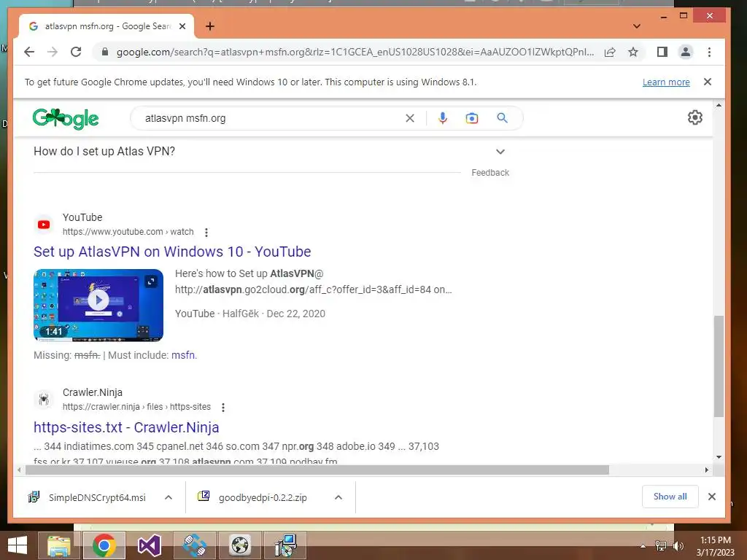This screenshot has width=747, height=560.
Task: Search by image camera icon
Action: tap(472, 118)
